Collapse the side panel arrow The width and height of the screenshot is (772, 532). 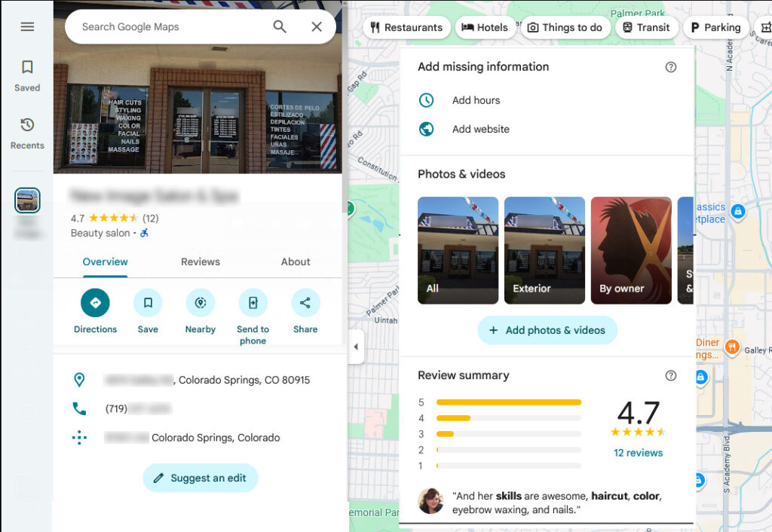[357, 347]
